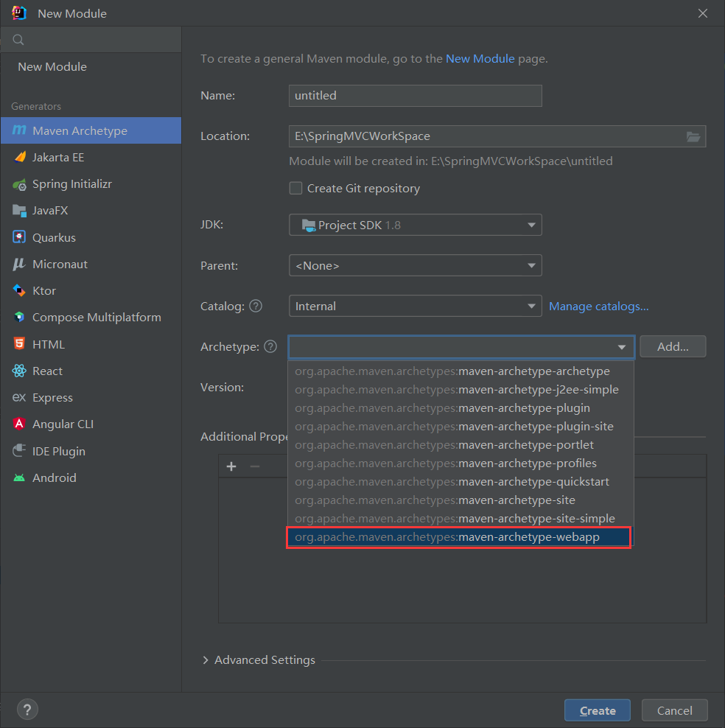Add a property with the plus icon

point(231,466)
